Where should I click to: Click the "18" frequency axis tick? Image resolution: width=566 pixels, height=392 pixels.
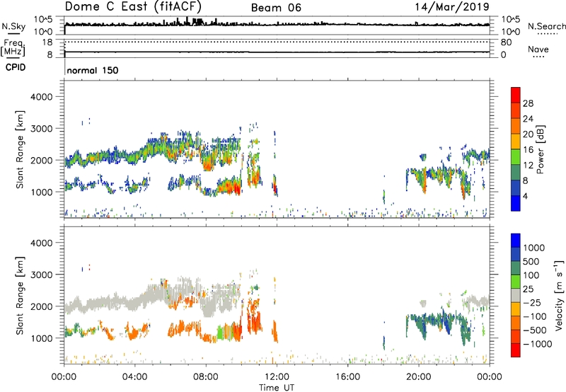pyautogui.click(x=47, y=42)
